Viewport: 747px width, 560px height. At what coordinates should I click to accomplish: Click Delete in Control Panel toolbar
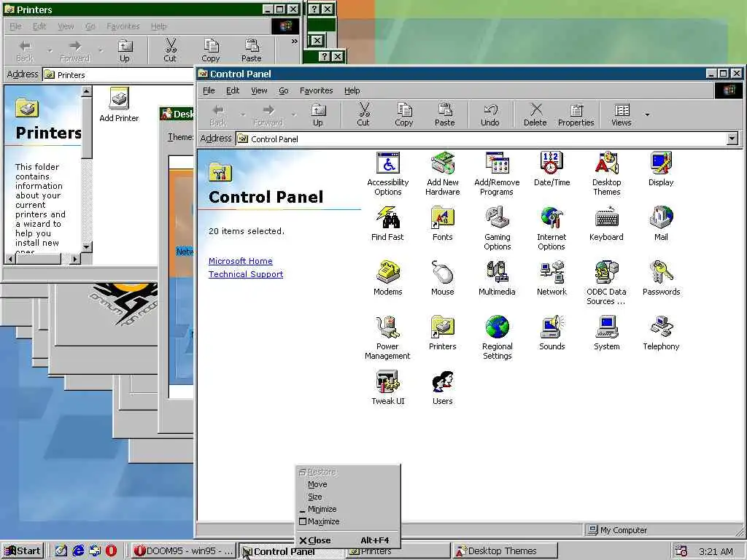535,114
